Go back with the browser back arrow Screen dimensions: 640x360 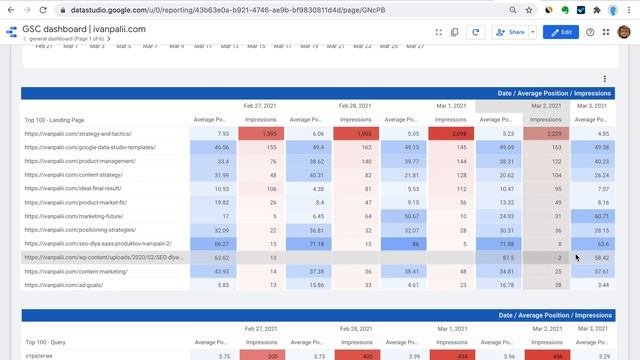11,10
